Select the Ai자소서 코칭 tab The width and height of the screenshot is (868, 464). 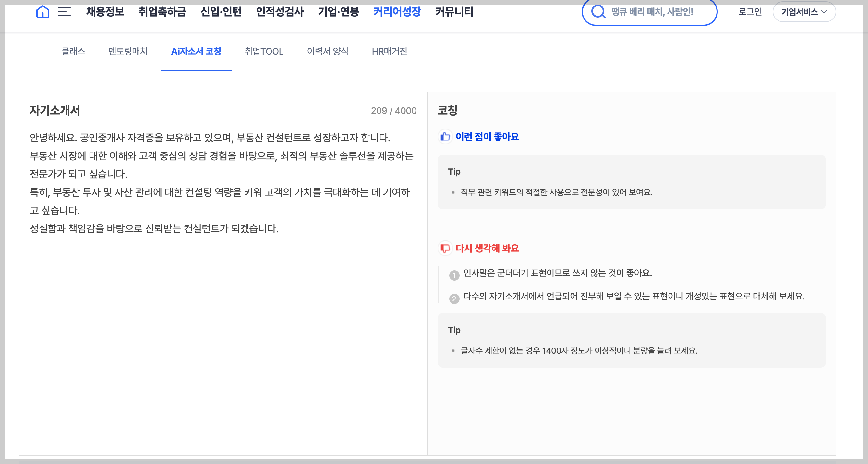click(x=196, y=51)
